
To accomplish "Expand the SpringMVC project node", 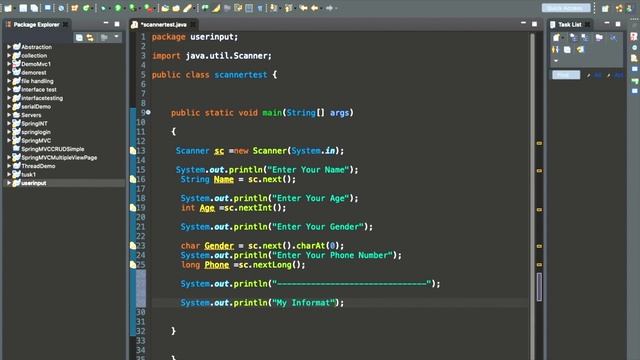I will tap(9, 140).
